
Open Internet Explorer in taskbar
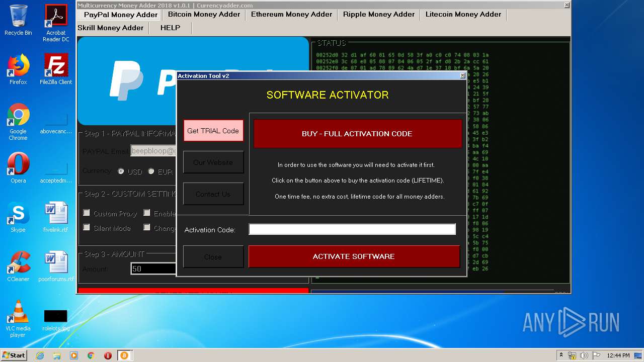pyautogui.click(x=40, y=355)
